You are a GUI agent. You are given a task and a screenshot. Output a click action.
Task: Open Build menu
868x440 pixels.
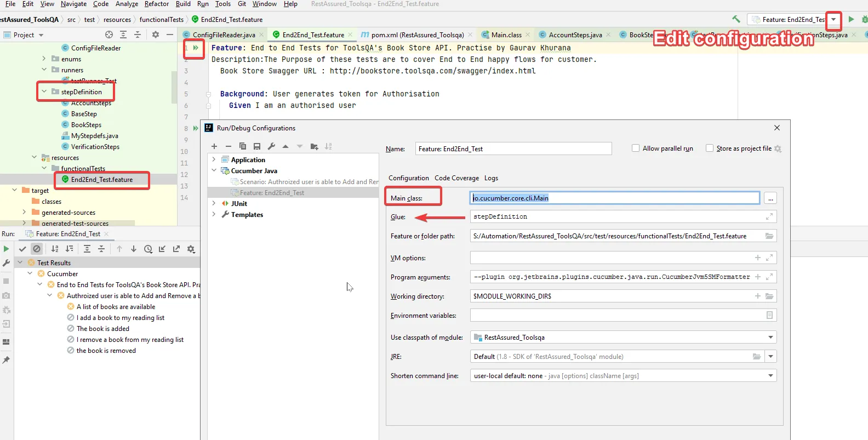[183, 4]
